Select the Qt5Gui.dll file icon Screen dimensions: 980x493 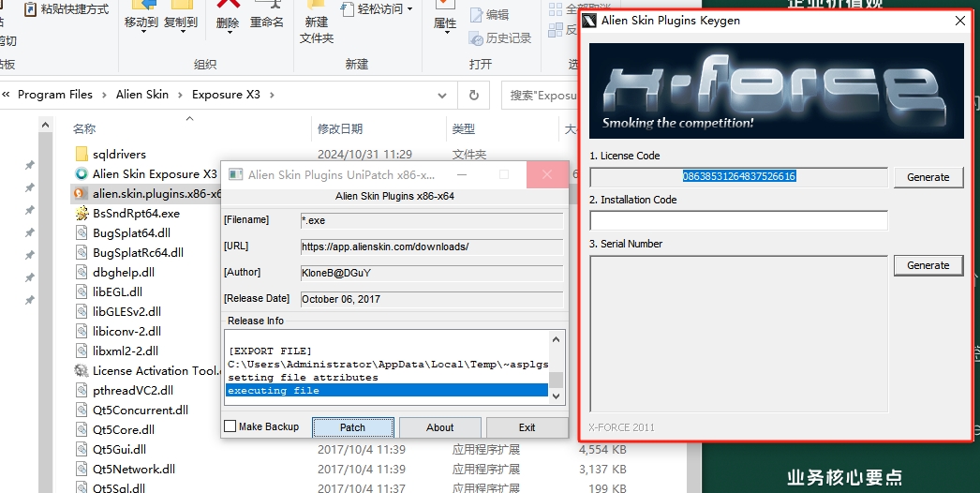point(82,449)
